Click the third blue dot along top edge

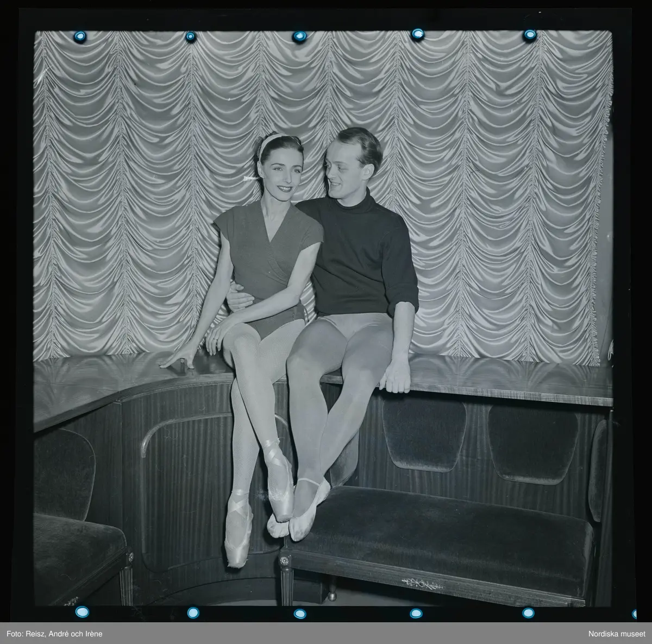click(299, 36)
